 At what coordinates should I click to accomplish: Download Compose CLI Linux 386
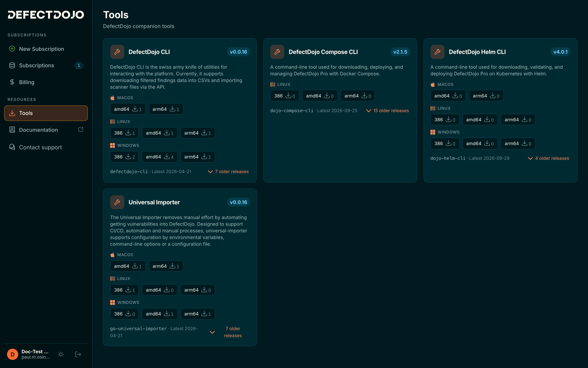pos(285,96)
